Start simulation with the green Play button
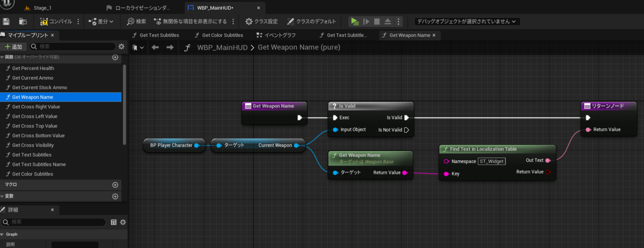Screen dimensions: 644x248 [354, 21]
